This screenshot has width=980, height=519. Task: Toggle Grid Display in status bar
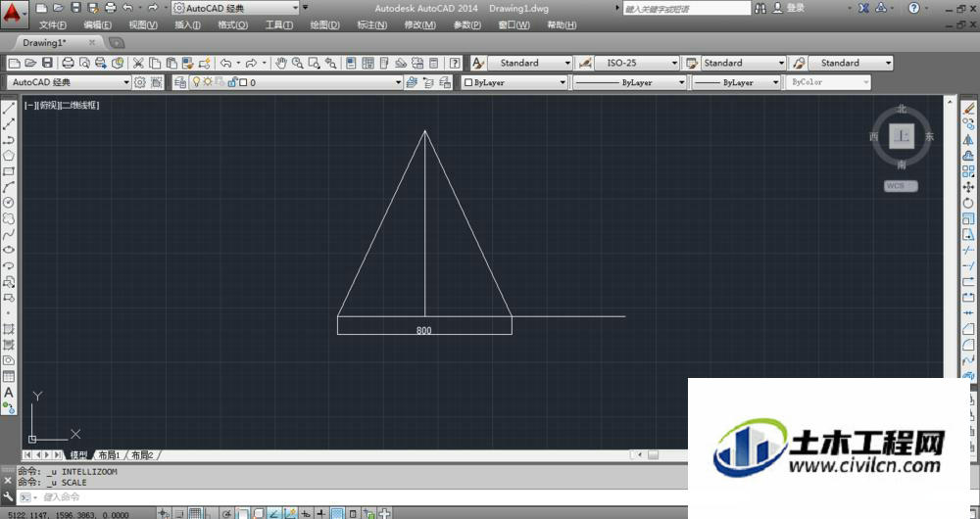(195, 513)
